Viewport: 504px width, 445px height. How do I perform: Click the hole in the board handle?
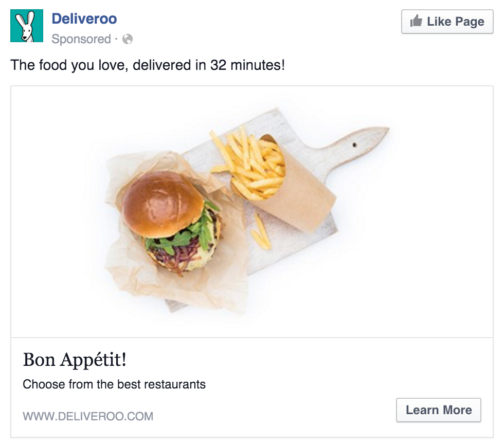pos(354,145)
